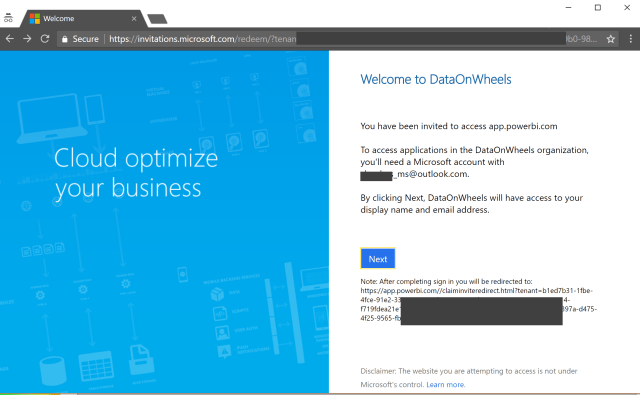640x395 pixels.
Task: Click text 'You have been invited to access app.powerbi.com'
Action: [459, 126]
